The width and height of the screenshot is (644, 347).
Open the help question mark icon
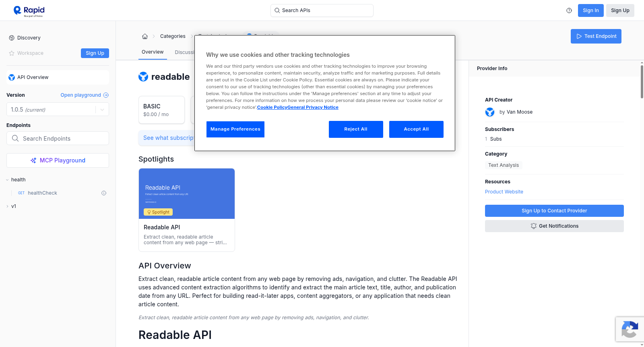coord(569,10)
